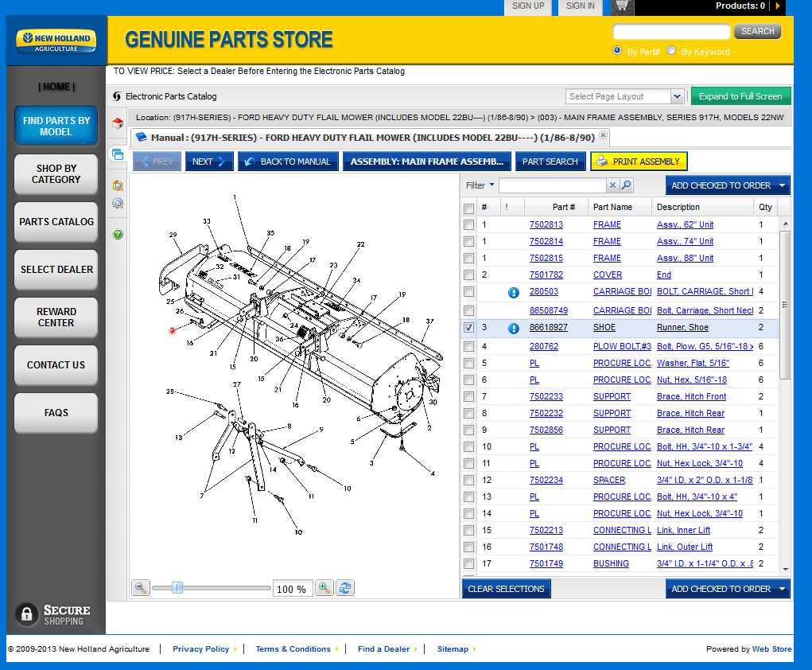Select the By Keyword radio button

671,51
